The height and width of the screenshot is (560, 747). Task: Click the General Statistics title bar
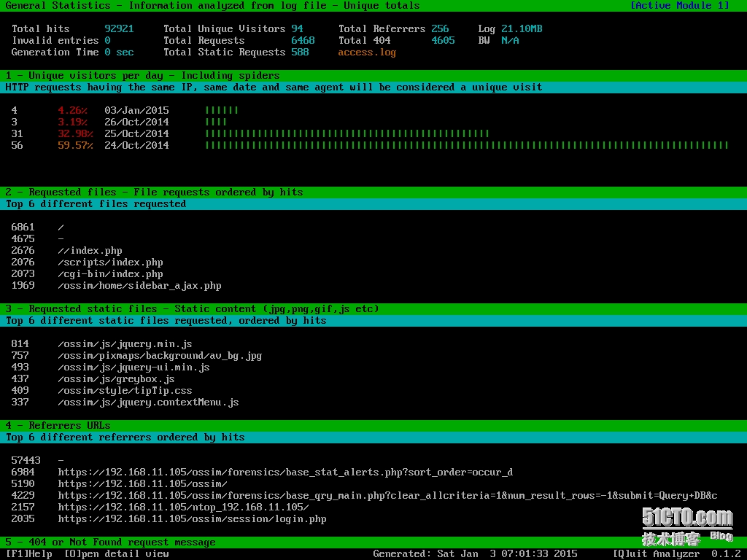(373, 6)
